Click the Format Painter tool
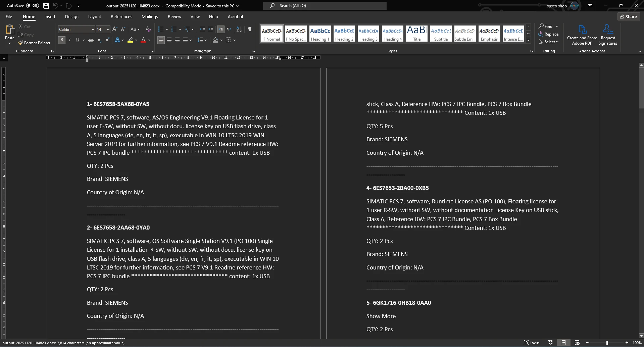The height and width of the screenshot is (347, 644). pos(34,43)
